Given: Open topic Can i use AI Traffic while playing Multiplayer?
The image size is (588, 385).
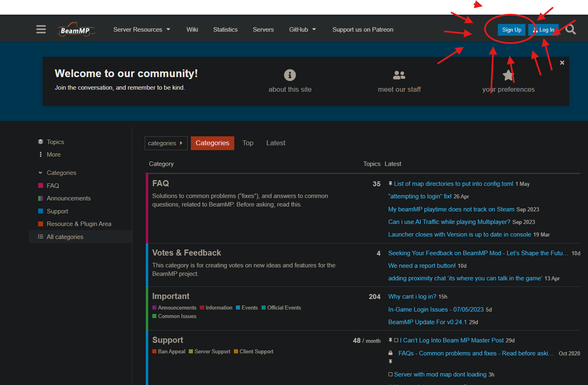Looking at the screenshot, I should (449, 222).
